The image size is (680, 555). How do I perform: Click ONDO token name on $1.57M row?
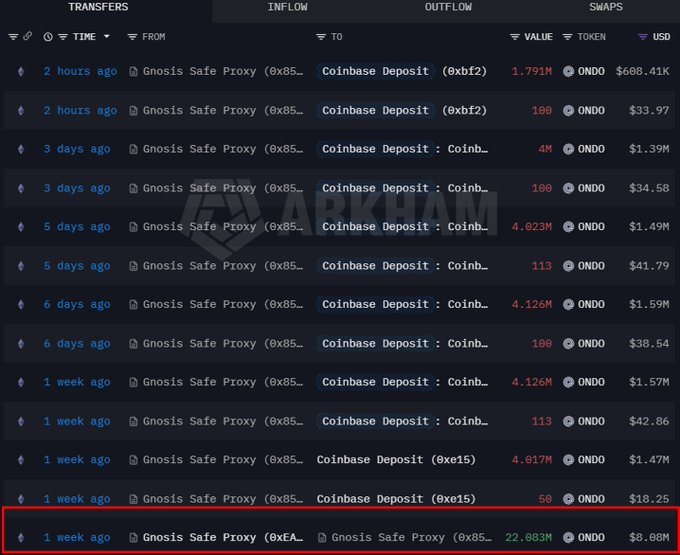click(591, 382)
